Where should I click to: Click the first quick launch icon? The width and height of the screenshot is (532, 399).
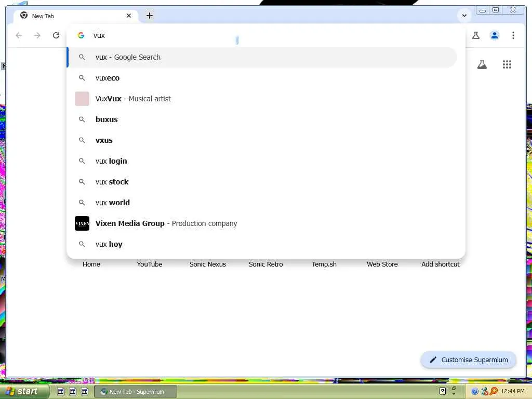click(x=60, y=392)
